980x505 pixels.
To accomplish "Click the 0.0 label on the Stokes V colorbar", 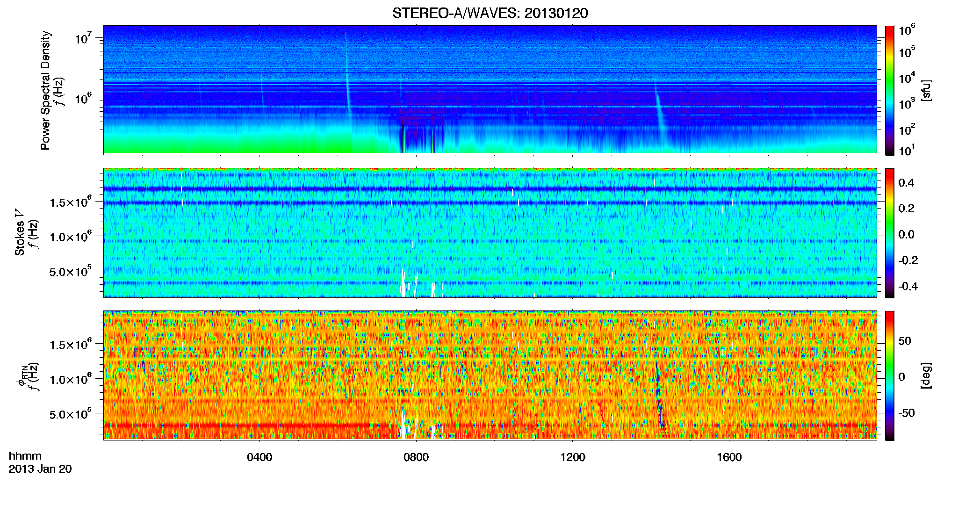I will 906,234.
